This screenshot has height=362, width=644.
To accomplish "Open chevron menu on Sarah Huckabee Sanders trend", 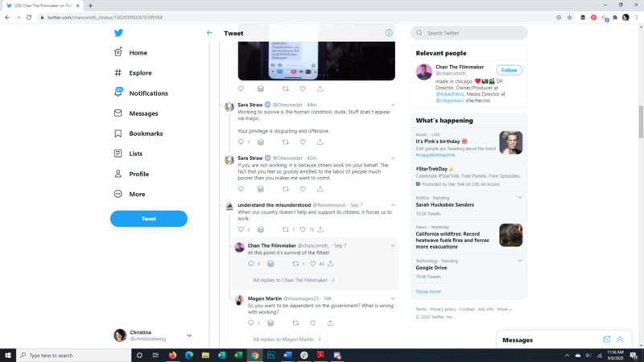I will [520, 197].
